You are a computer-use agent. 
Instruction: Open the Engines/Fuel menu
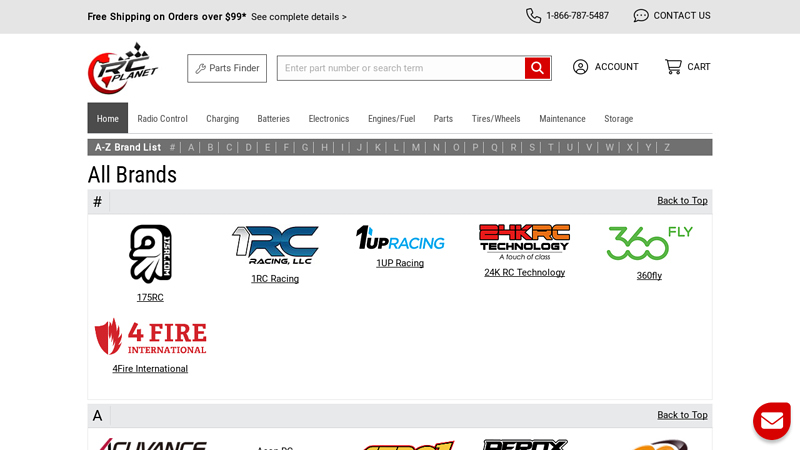tap(391, 118)
